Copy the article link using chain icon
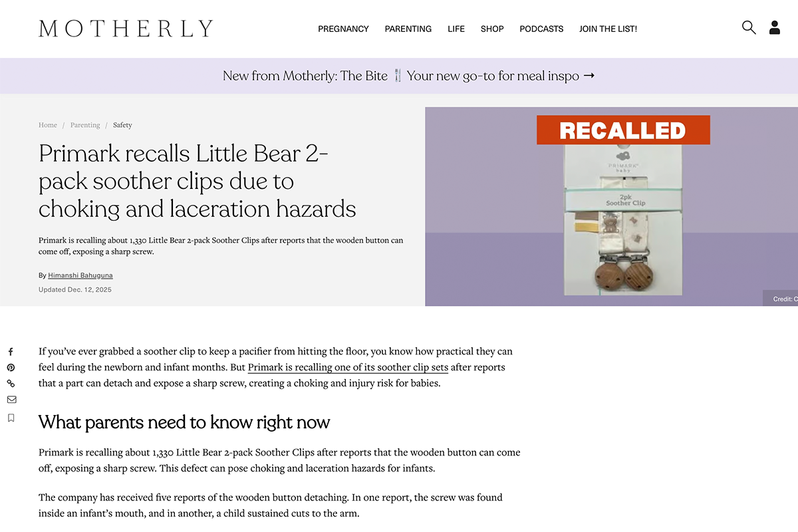798x532 pixels. click(11, 384)
